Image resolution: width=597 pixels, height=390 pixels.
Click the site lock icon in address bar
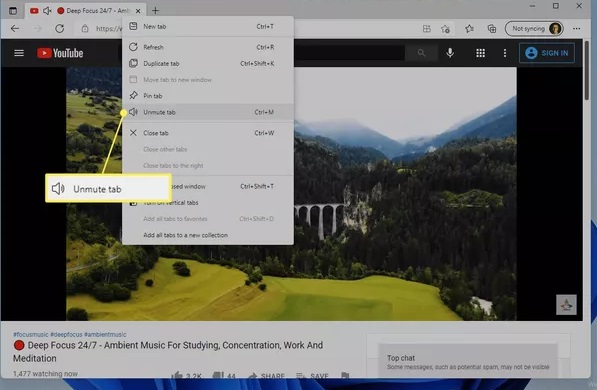tap(85, 29)
